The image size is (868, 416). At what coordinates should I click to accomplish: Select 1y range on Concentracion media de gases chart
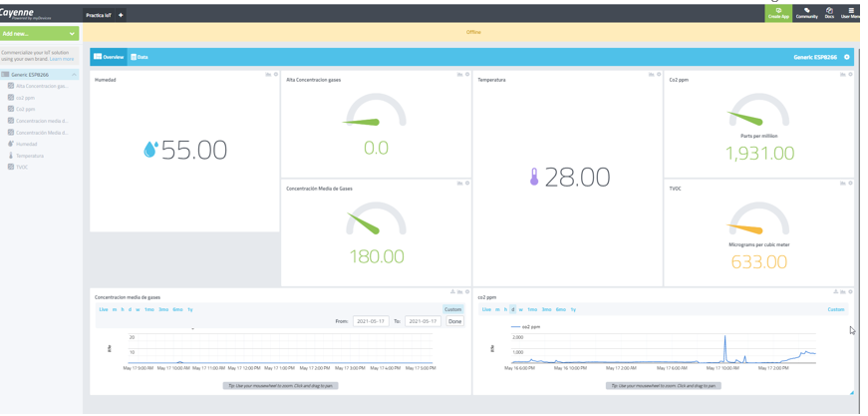pos(190,309)
